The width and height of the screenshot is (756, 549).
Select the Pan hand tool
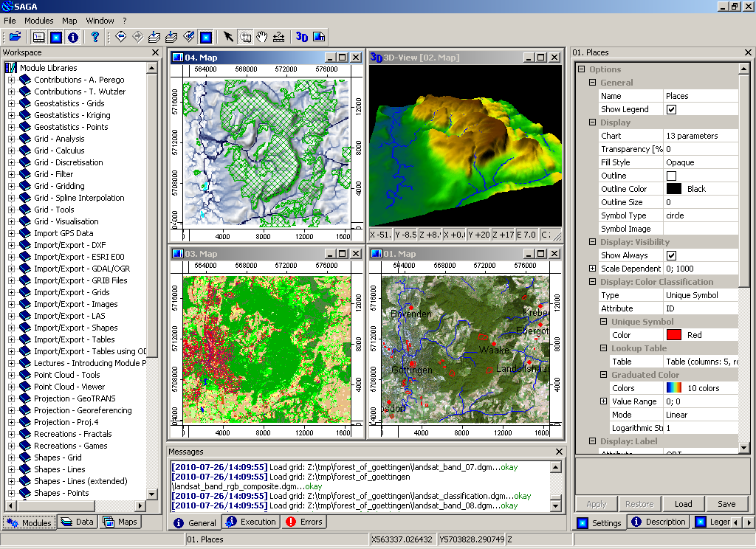(261, 37)
